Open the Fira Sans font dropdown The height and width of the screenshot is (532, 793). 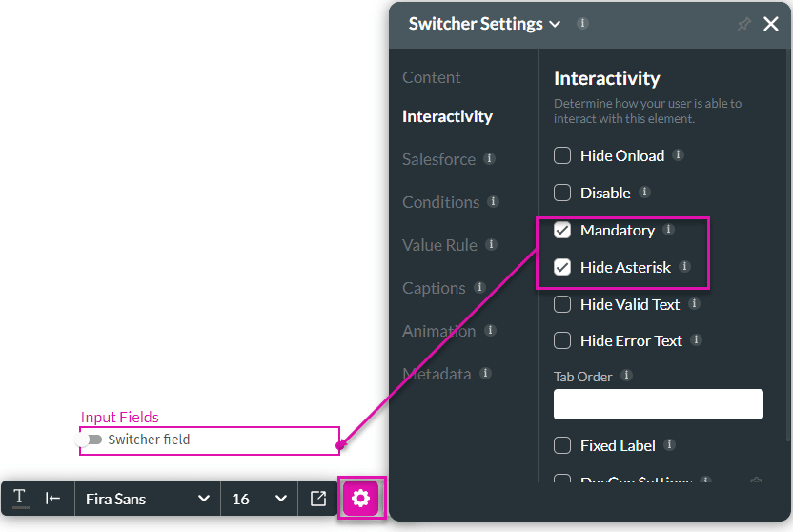(x=147, y=498)
